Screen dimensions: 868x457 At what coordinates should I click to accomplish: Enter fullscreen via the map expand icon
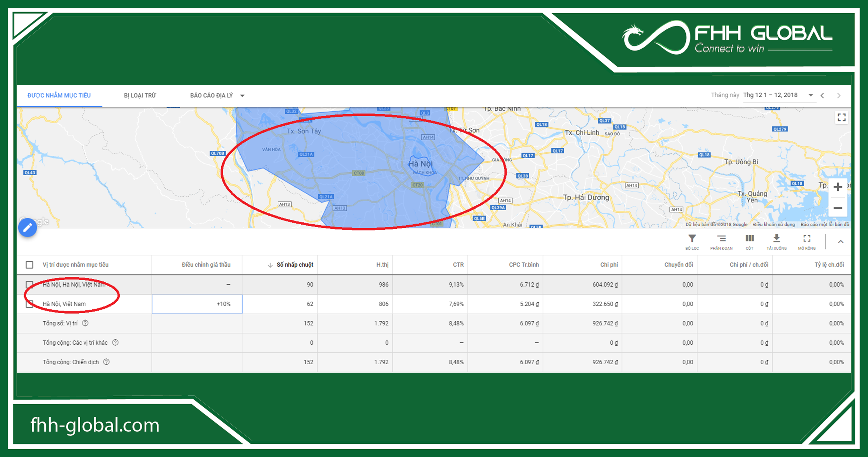click(x=842, y=118)
